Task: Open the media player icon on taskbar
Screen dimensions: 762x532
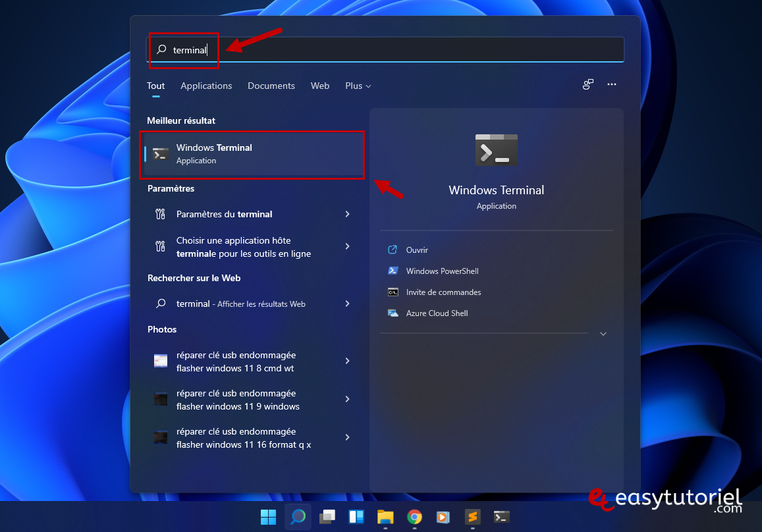Action: point(443,517)
